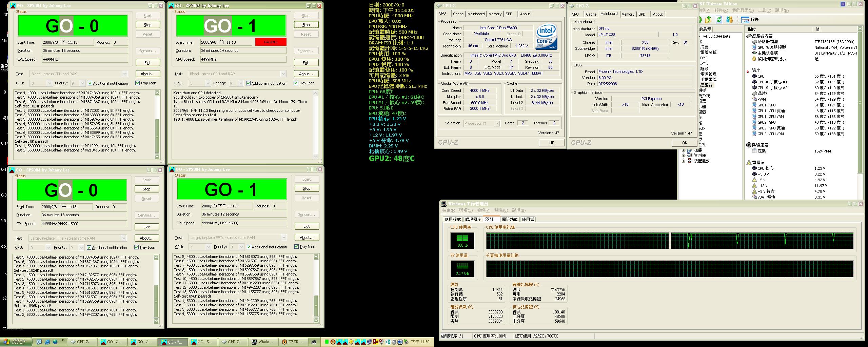
Task: Open the Everest 報告 report toolbar button
Action: click(x=750, y=20)
